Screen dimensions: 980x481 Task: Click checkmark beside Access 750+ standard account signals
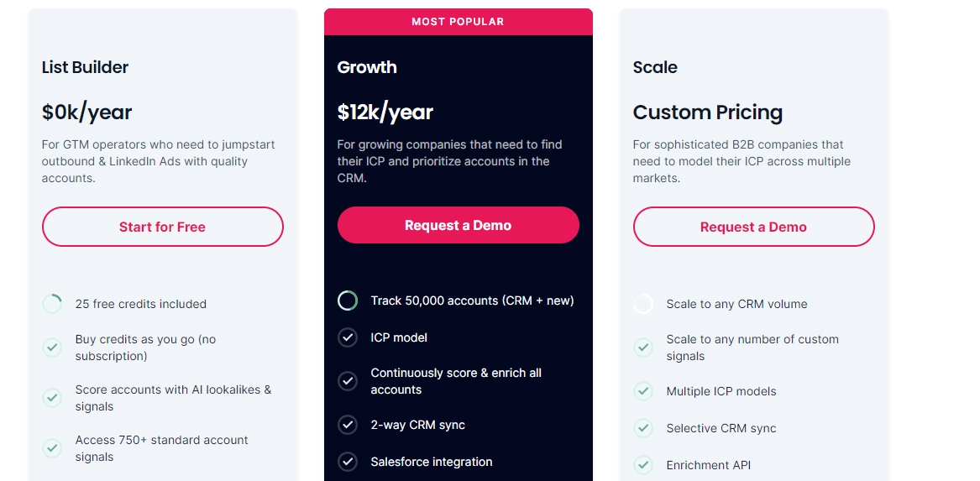[52, 448]
